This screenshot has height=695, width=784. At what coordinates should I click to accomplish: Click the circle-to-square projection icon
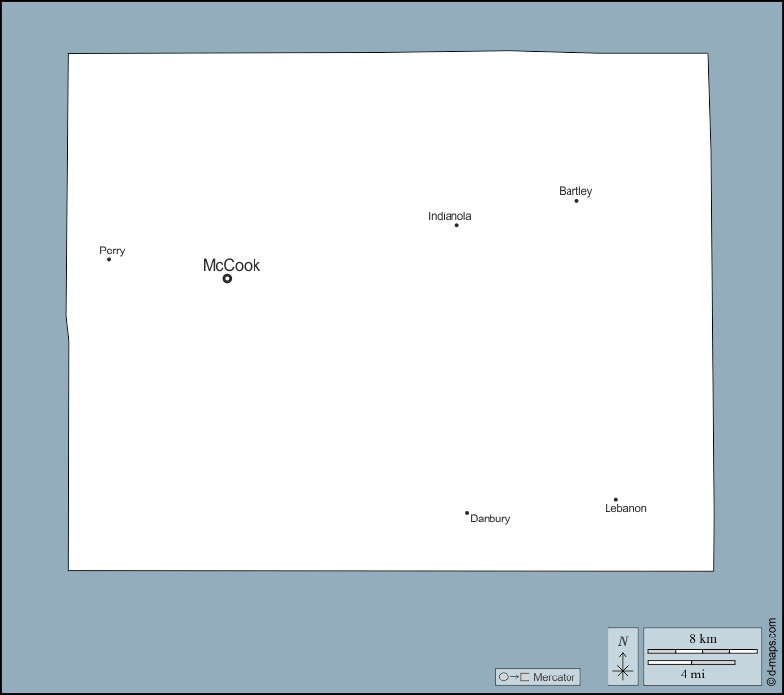coord(514,677)
